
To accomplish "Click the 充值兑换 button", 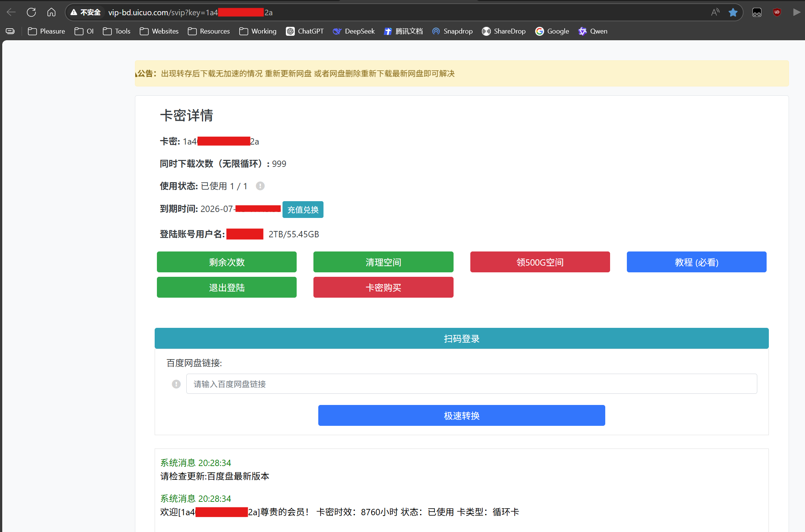I will click(303, 209).
